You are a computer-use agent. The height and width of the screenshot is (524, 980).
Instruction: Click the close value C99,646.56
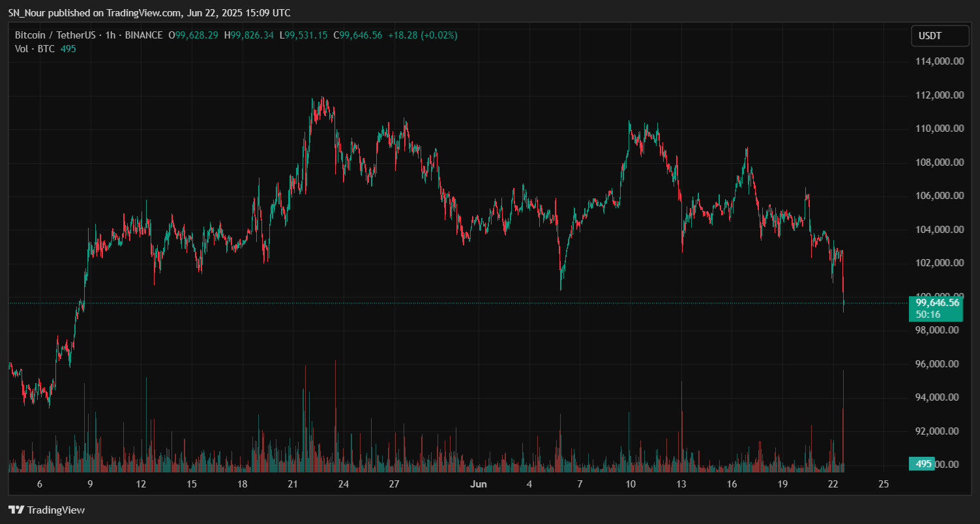359,35
